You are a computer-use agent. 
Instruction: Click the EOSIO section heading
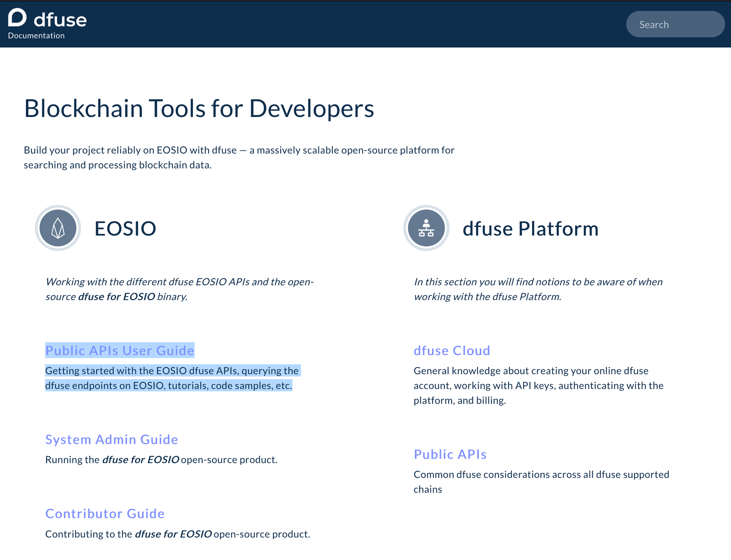(125, 228)
